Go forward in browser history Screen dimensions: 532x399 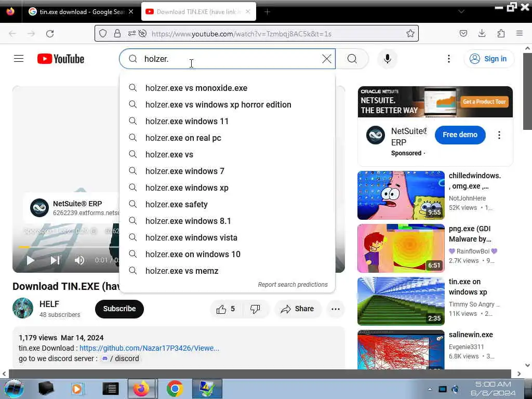tap(31, 34)
